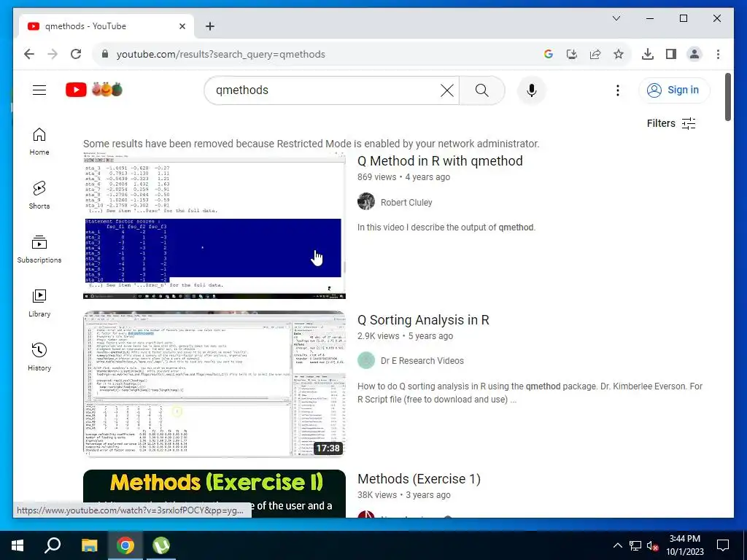Show hidden system tray icons
Viewport: 747px width, 560px height.
point(617,545)
